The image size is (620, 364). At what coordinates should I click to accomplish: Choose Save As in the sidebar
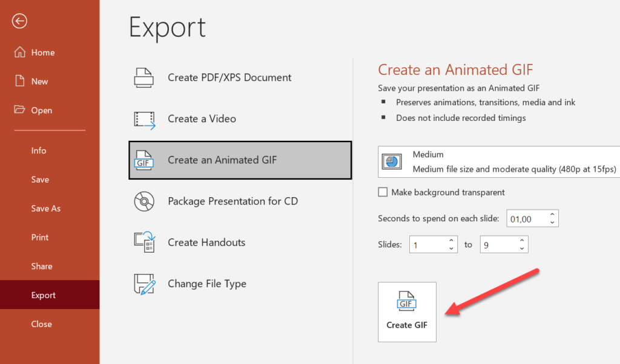(50, 208)
